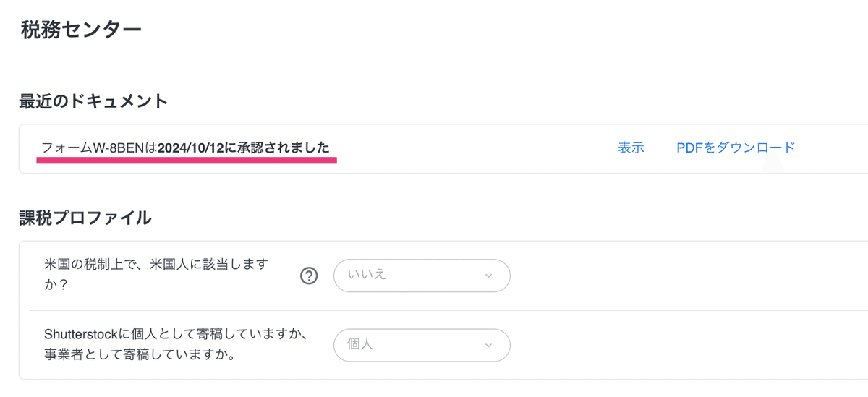Screen dimensions: 868x397
Task: Click the PDFをダウンロード link
Action: coord(736,148)
